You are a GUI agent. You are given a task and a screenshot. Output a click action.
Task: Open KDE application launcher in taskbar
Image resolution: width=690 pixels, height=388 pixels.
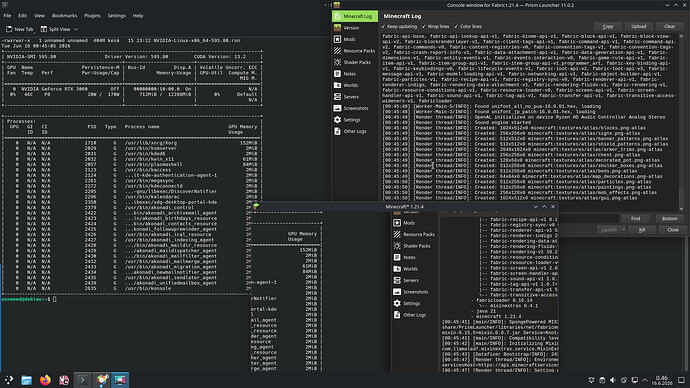pos(9,380)
